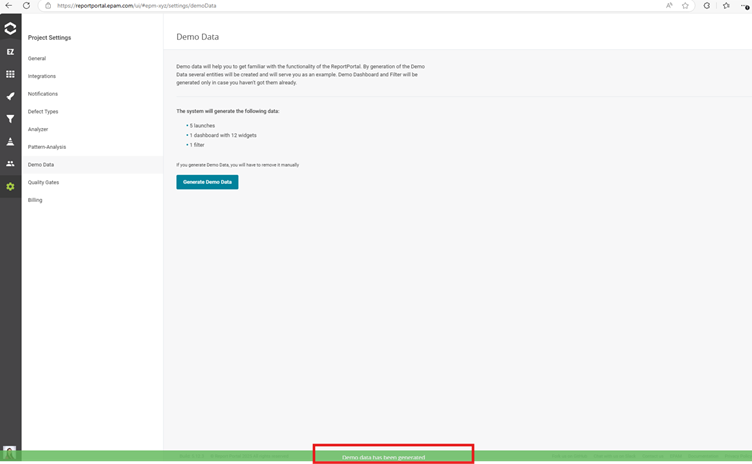Select Integrations settings tab
This screenshot has width=752, height=464.
[42, 76]
